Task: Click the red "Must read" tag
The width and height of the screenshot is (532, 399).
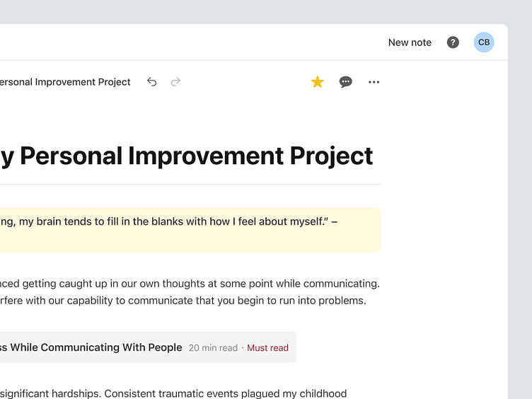Action: pyautogui.click(x=267, y=348)
